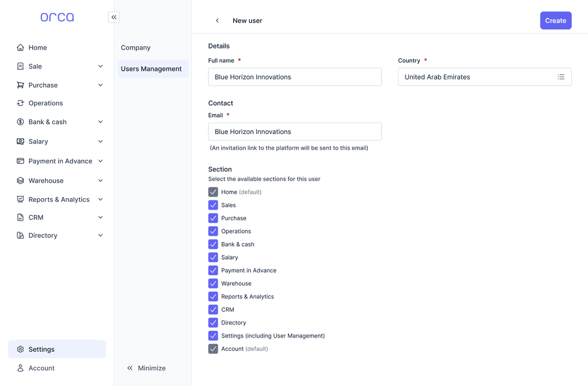Expand the Sale menu
588x386 pixels.
point(100,66)
